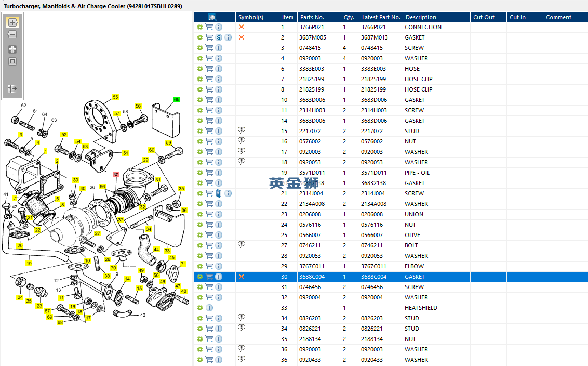
Task: Select the HEATSHIELD description row
Action: pyautogui.click(x=421, y=308)
